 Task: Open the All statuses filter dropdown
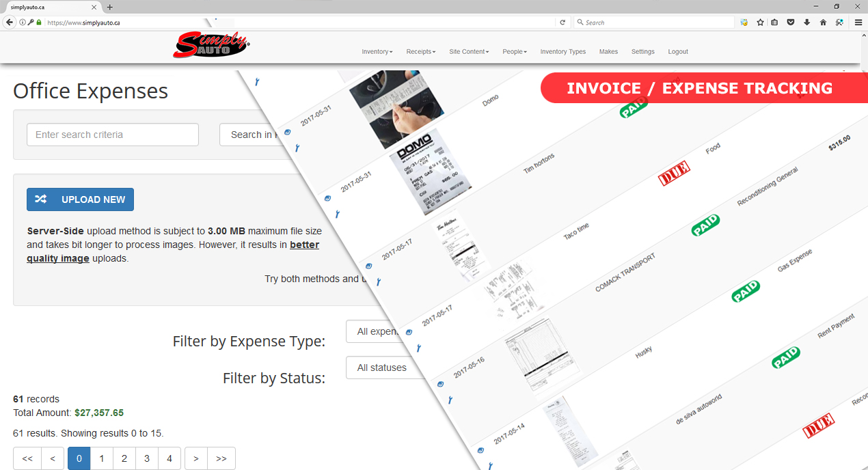pyautogui.click(x=382, y=368)
